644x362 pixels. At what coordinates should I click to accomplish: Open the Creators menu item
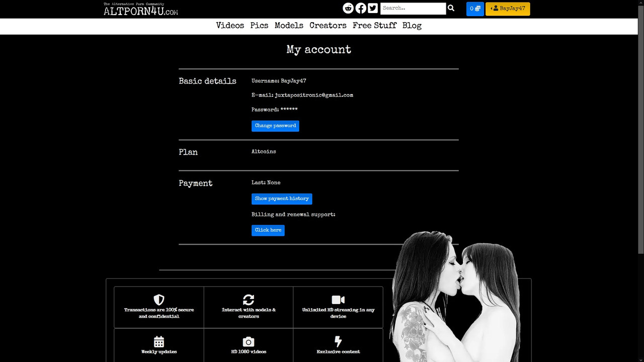tap(328, 26)
